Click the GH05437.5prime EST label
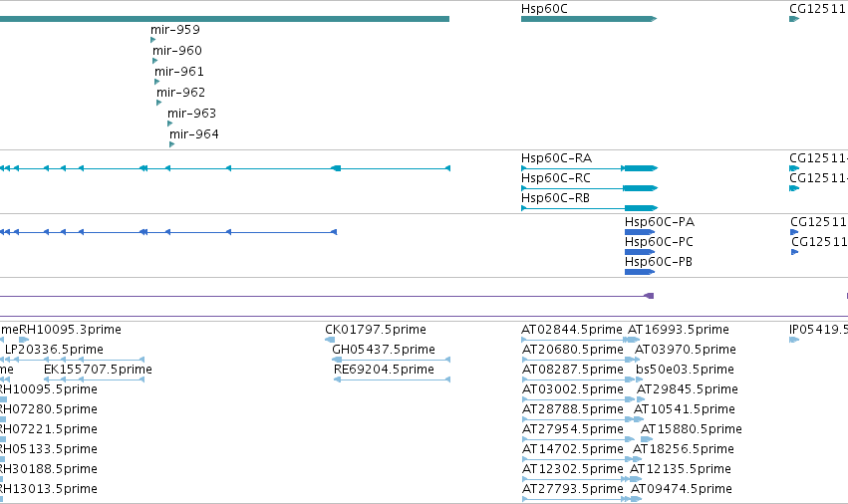Image resolution: width=848 pixels, height=504 pixels. (x=384, y=350)
